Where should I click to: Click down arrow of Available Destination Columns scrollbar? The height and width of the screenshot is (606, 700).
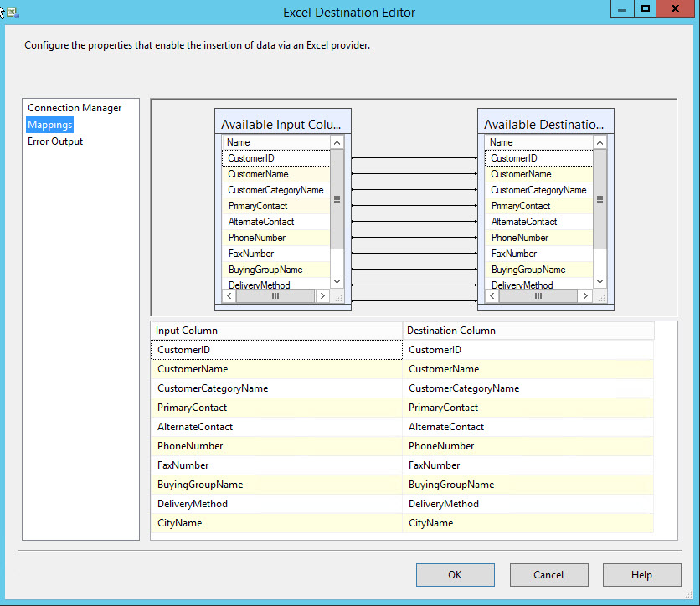[600, 281]
